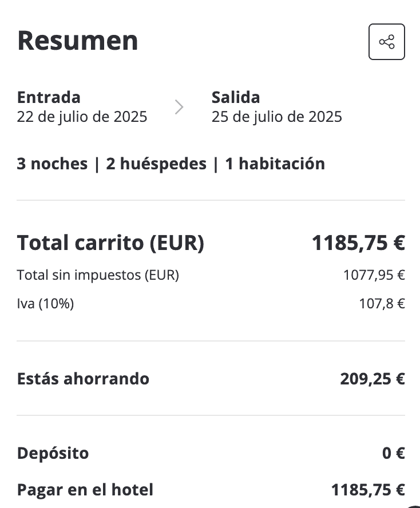Click the Total carrito amount in bold

358,243
